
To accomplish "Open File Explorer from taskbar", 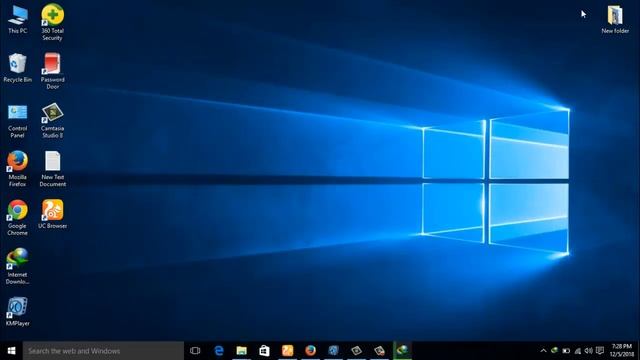I will pyautogui.click(x=242, y=351).
